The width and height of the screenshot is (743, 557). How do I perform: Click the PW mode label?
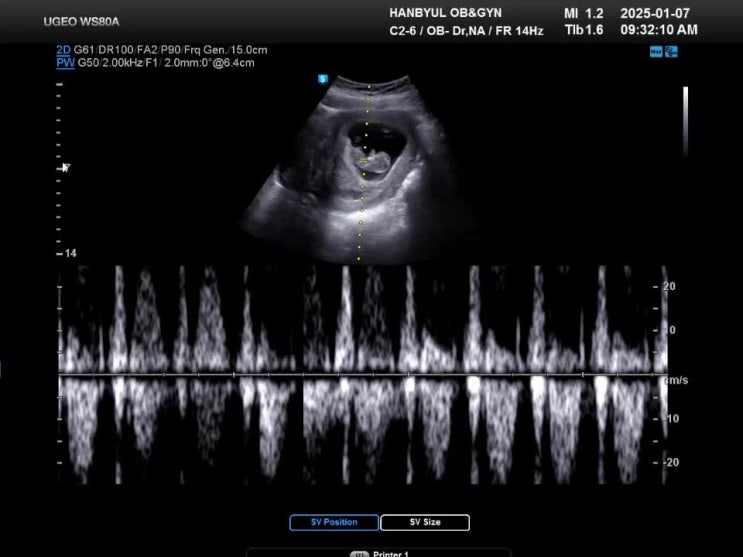(x=64, y=62)
